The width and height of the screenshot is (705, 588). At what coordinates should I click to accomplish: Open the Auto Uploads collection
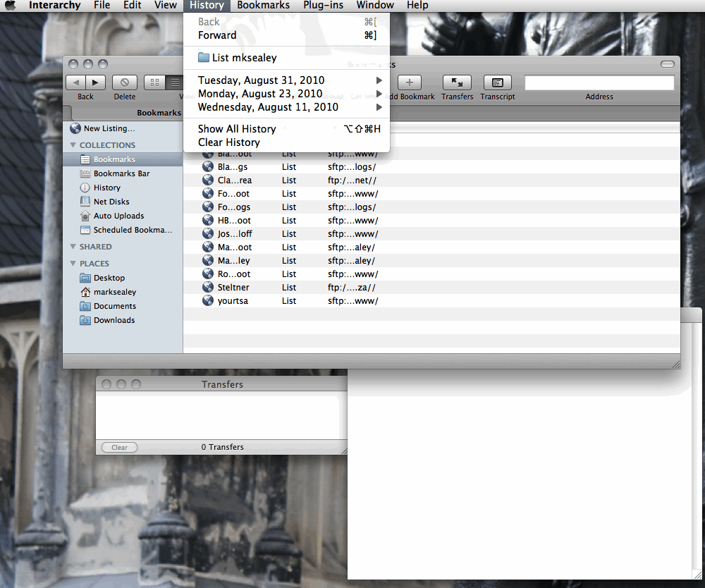pos(118,216)
